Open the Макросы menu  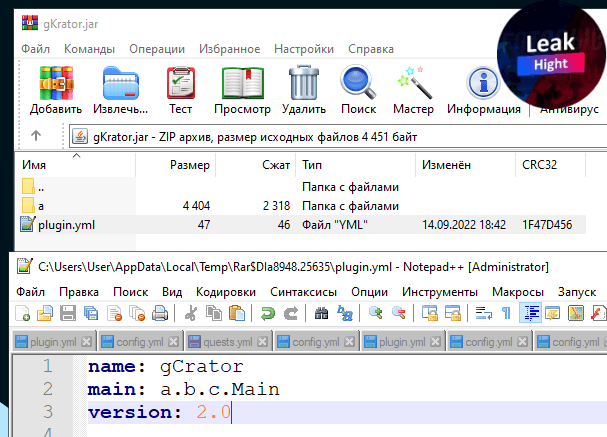518,292
